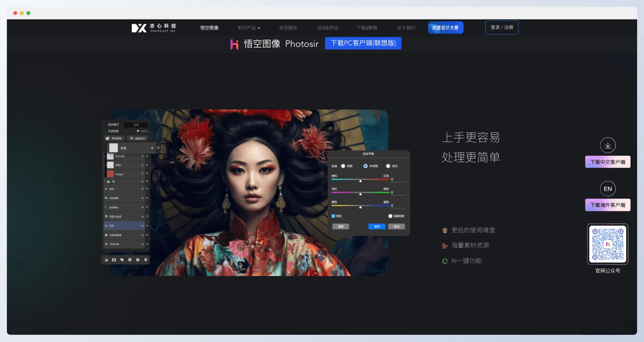Click the delete layer trash icon
644x342 pixels.
(x=145, y=260)
